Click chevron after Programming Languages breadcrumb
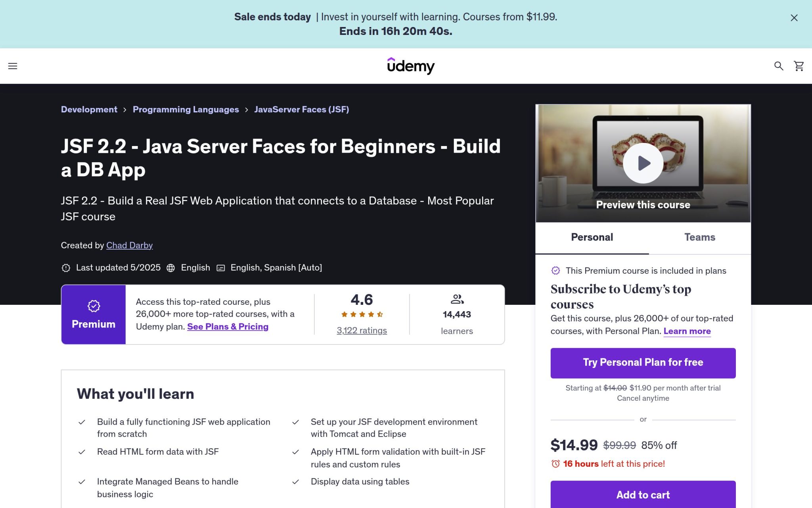 [247, 110]
